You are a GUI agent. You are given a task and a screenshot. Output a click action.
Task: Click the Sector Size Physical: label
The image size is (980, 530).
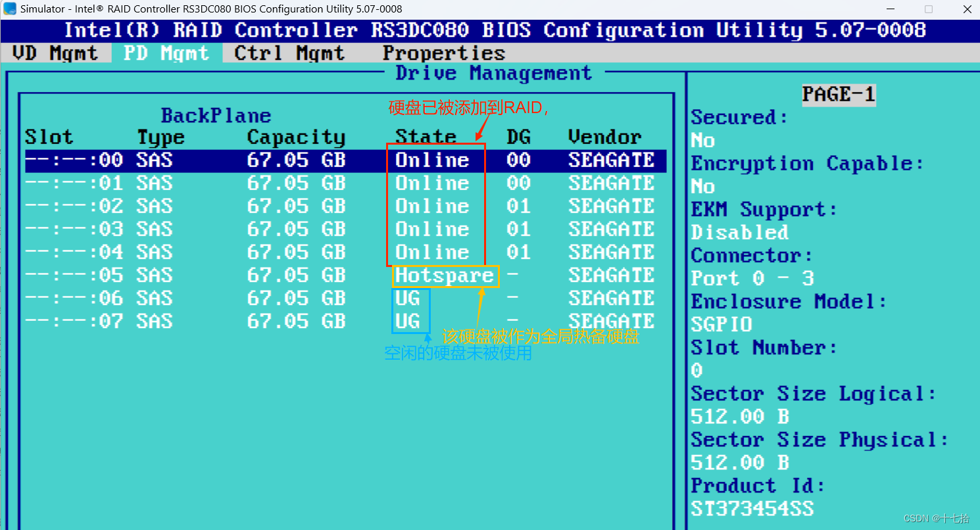[x=820, y=441]
